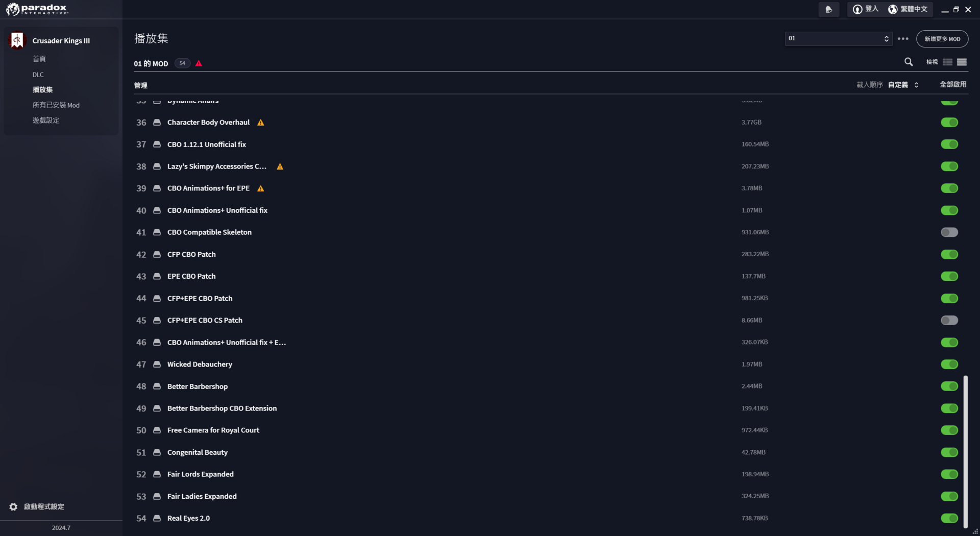This screenshot has width=980, height=536.
Task: Click row number 47 in the list
Action: [x=141, y=364]
